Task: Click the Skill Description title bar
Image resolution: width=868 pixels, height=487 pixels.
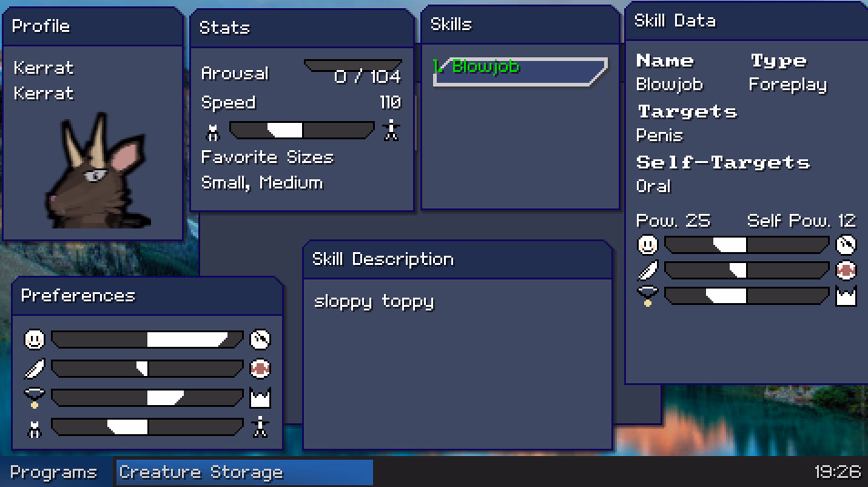Action: [458, 259]
